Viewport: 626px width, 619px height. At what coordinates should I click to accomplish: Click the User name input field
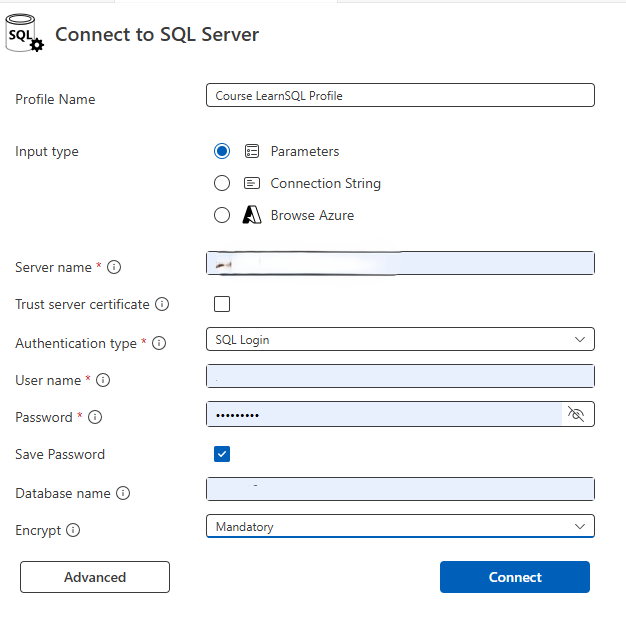pos(400,376)
